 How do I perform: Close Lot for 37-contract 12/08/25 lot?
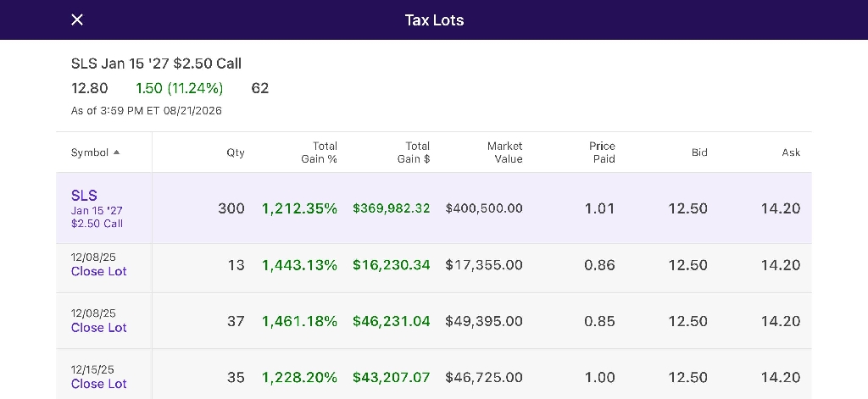[98, 328]
